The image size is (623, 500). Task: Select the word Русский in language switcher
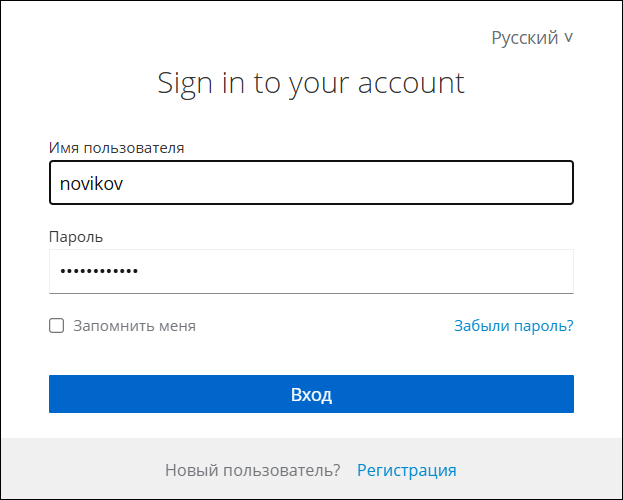tap(525, 38)
